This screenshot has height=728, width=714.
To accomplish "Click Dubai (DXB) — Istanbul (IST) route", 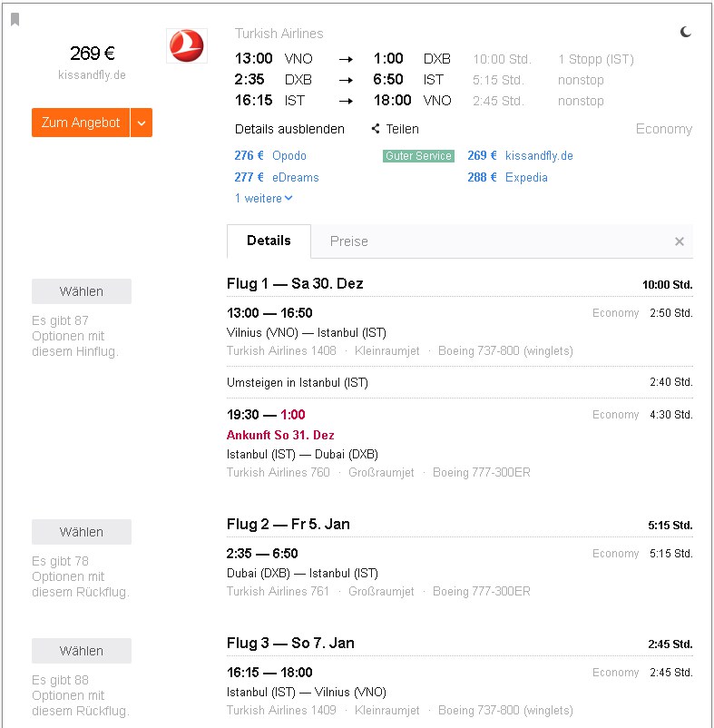I will tap(302, 573).
